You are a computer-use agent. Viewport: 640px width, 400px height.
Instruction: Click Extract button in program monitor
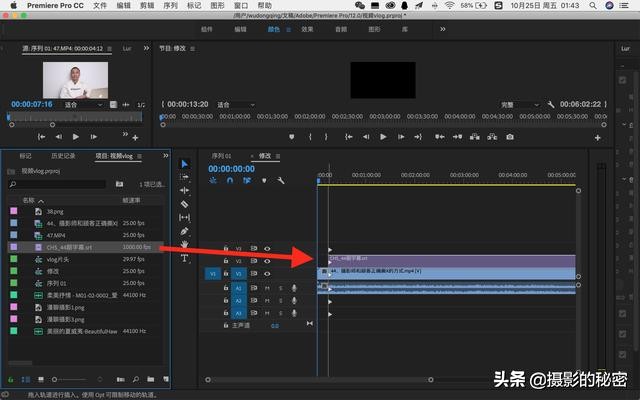(492, 137)
